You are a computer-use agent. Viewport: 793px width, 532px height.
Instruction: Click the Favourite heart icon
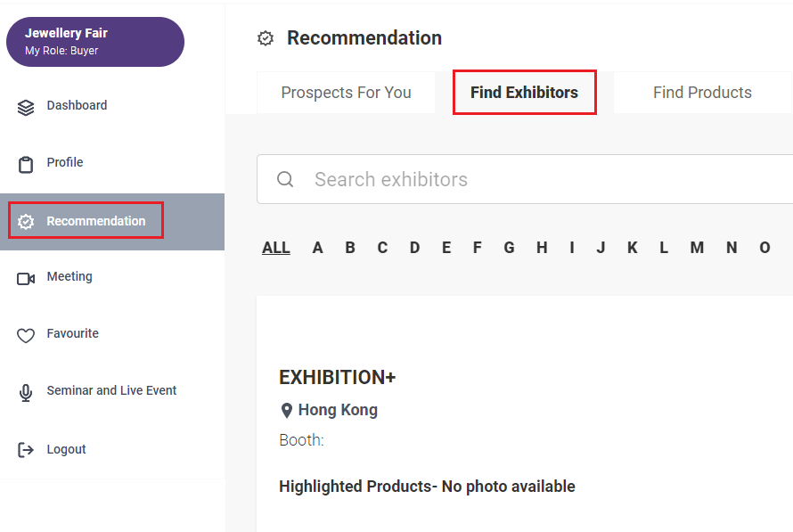(26, 335)
